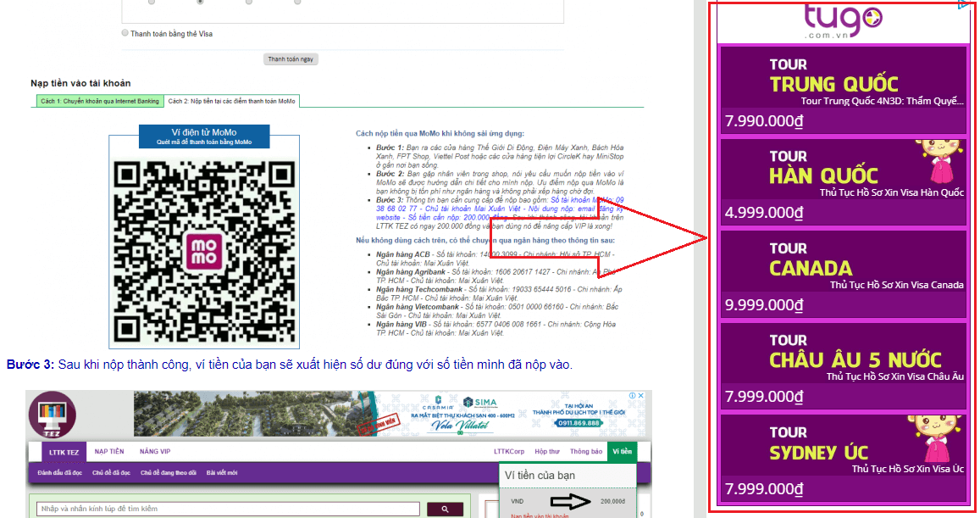This screenshot has width=980, height=518.
Task: Click the 4.999.000₫ price on Hàn Quốc tour
Action: [x=764, y=213]
